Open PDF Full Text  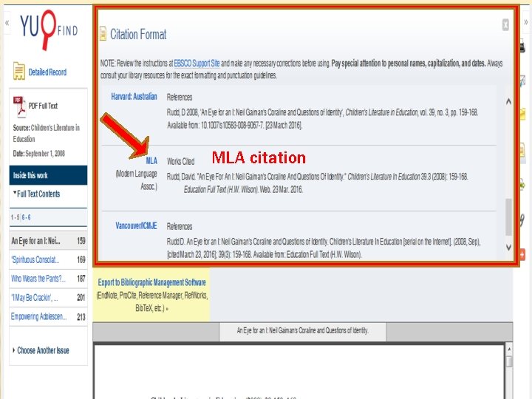(x=43, y=106)
